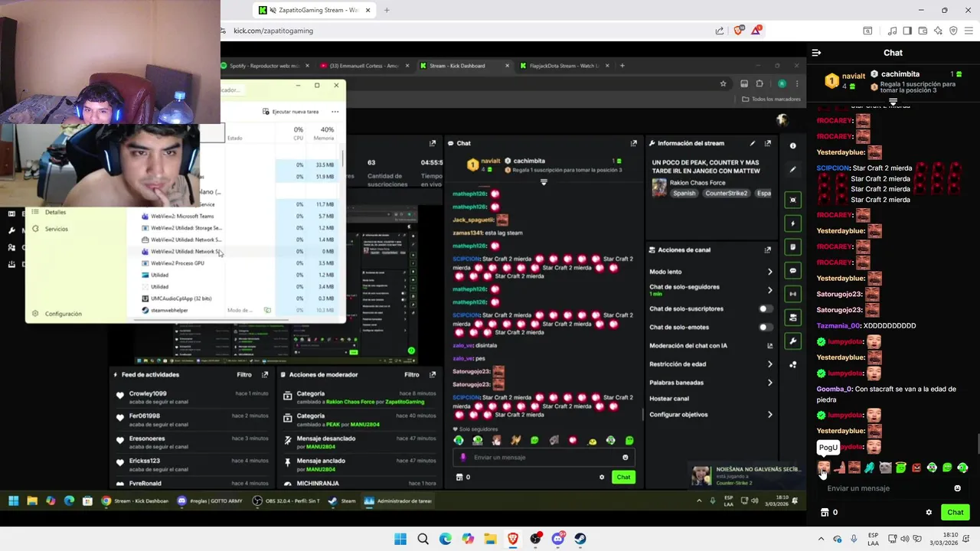Open Windows Search on taskbar
Screen dimensions: 980x551
tap(423, 539)
